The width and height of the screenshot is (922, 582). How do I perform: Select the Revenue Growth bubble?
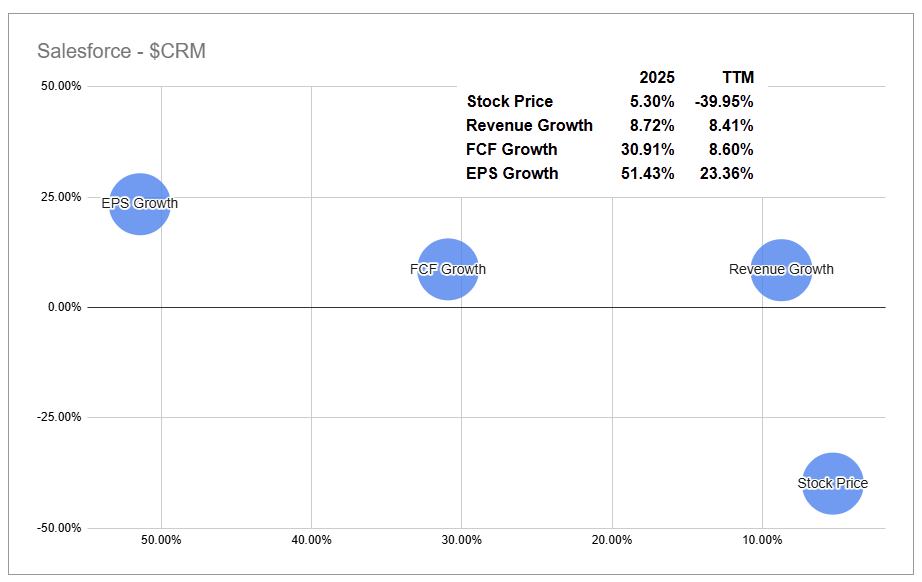(781, 269)
